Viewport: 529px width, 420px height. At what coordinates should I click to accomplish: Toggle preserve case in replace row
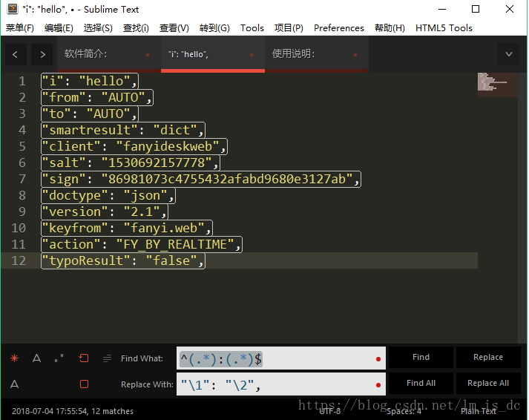point(14,384)
